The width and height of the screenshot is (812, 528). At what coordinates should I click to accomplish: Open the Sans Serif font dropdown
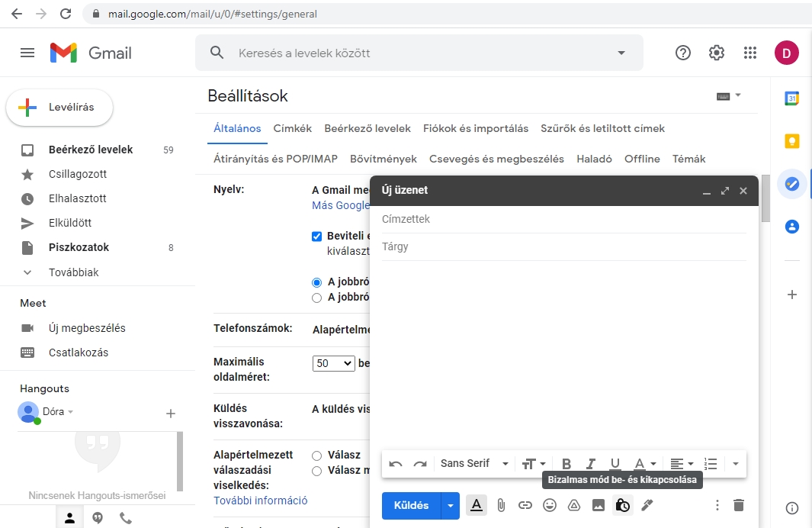click(x=474, y=464)
